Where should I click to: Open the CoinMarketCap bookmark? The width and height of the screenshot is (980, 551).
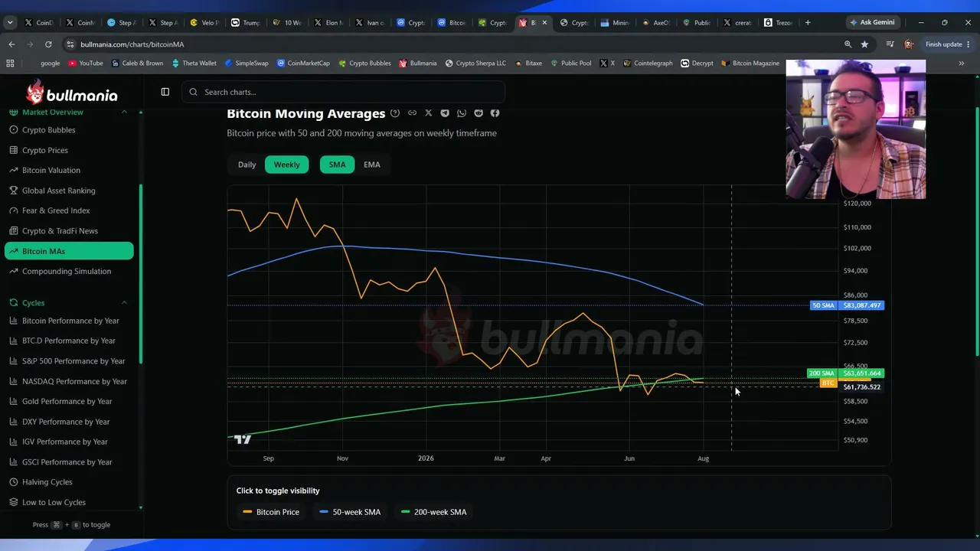coord(303,64)
